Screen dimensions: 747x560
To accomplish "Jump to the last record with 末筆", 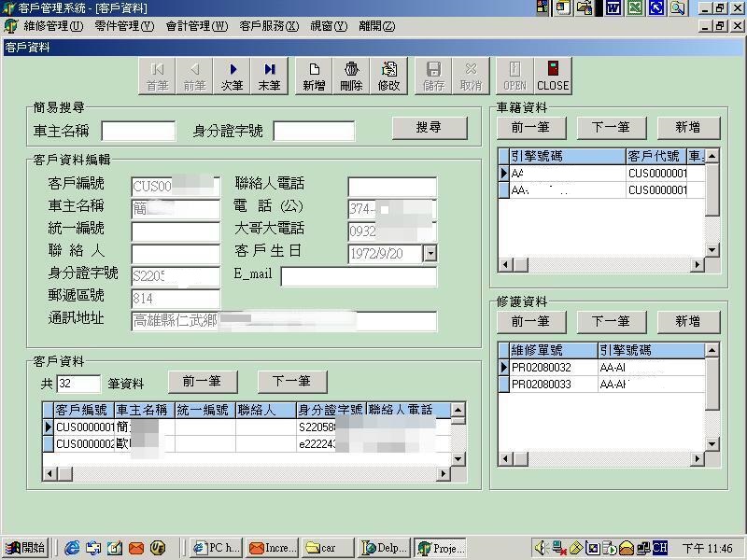I will (269, 77).
